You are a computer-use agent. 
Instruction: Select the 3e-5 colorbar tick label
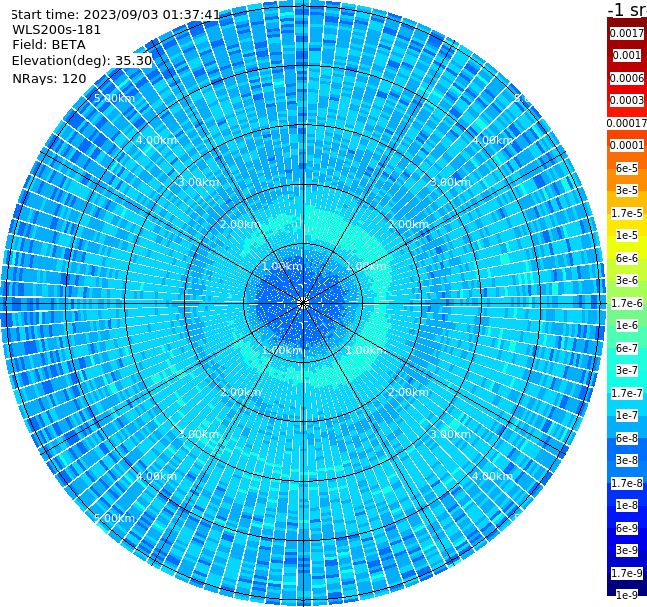[627, 190]
